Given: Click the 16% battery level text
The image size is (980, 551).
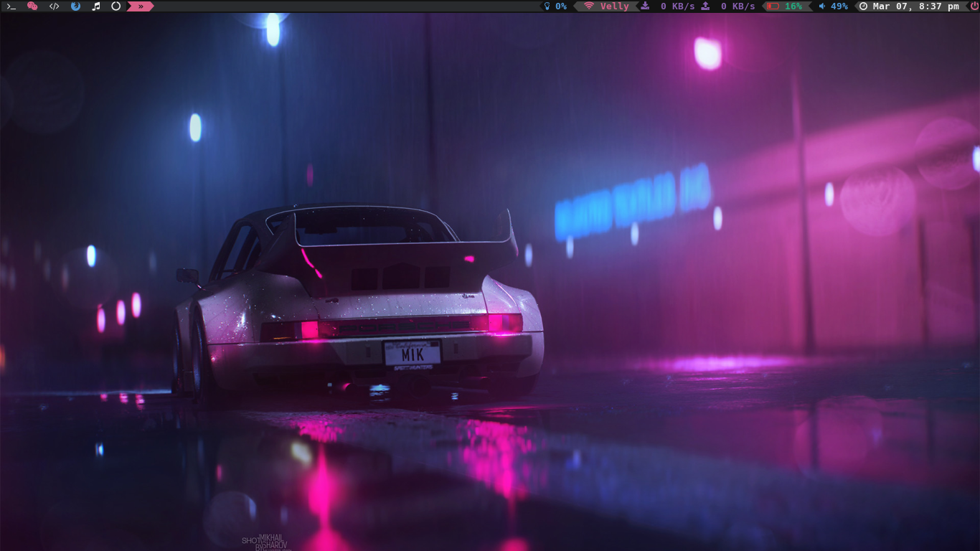Looking at the screenshot, I should tap(793, 6).
